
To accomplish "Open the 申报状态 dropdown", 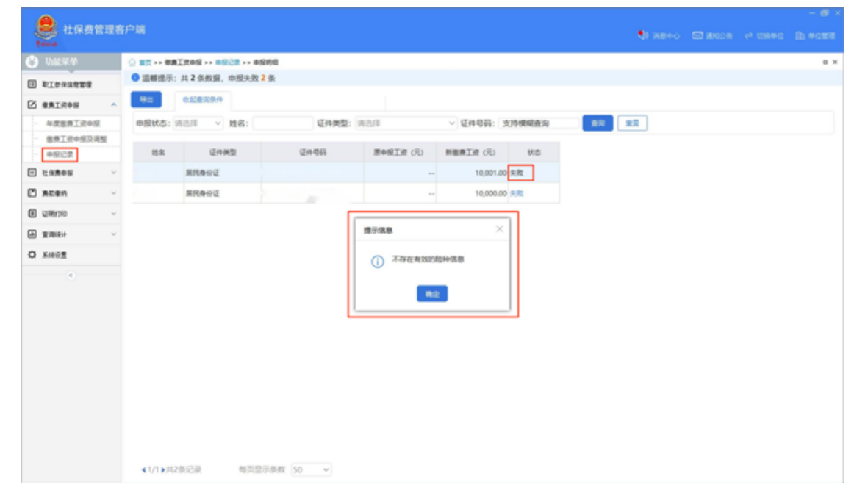I will coord(198,123).
